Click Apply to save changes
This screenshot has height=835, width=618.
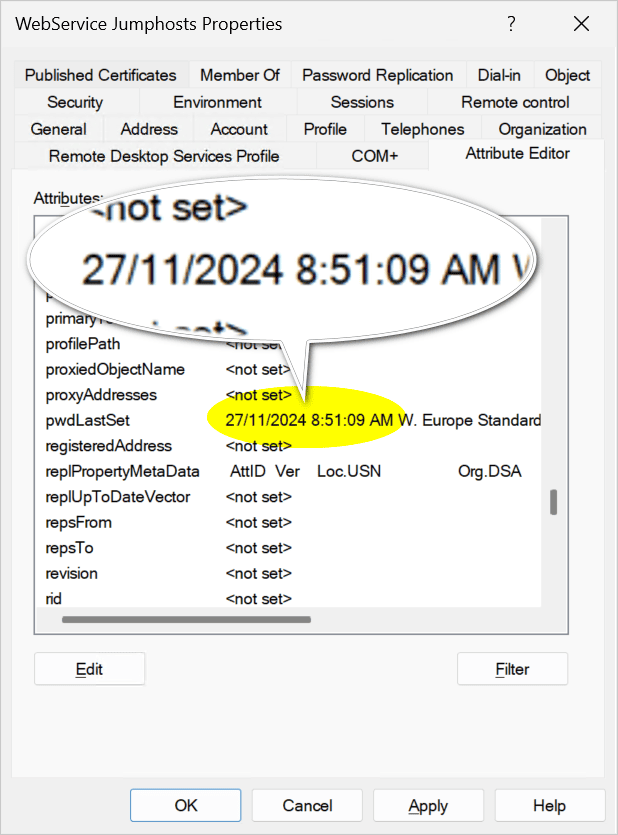coord(428,805)
